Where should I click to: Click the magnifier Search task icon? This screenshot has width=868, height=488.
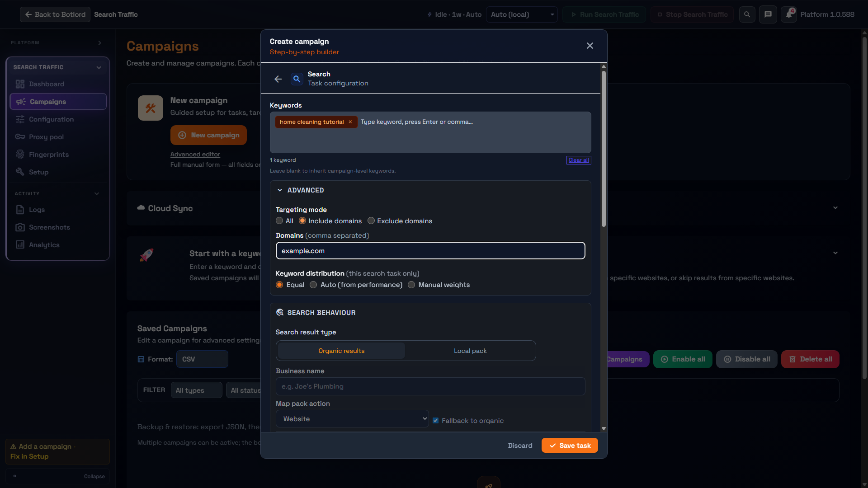click(x=297, y=79)
